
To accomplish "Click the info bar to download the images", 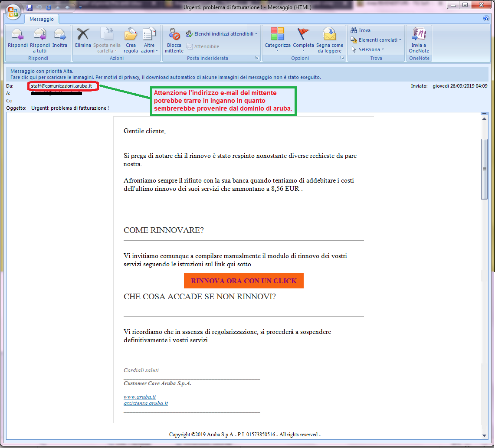I will (x=166, y=77).
